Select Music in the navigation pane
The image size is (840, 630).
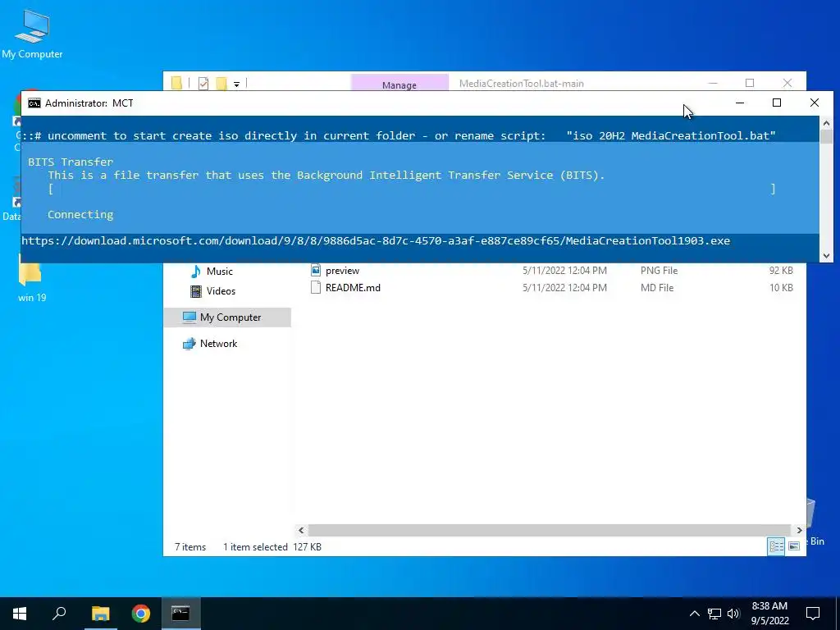[220, 271]
